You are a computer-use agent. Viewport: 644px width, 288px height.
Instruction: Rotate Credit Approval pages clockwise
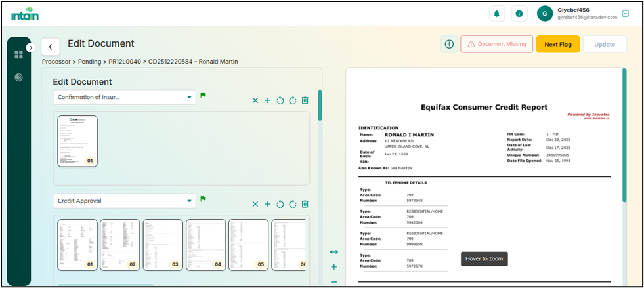[x=292, y=204]
